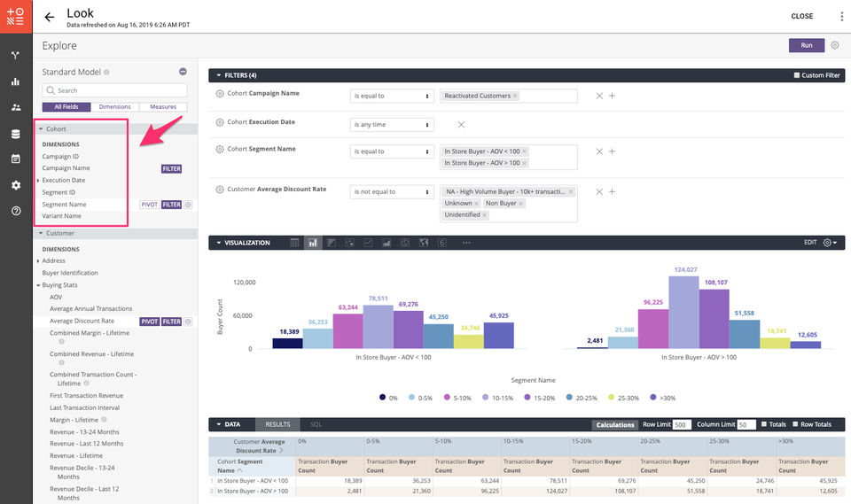Screen dimensions: 851x504
Task: Select the table visualization type icon
Action: 294,243
